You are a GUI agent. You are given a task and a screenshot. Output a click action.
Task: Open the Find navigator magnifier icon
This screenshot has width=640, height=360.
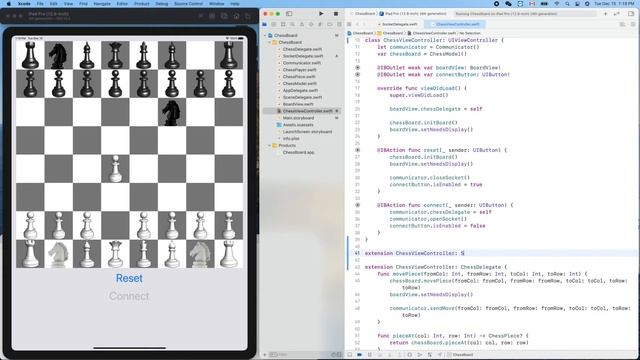tap(292, 24)
